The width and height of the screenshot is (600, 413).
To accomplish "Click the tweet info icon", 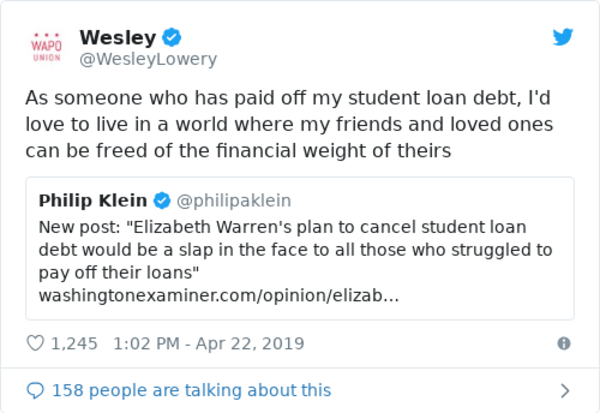I will coord(563,343).
